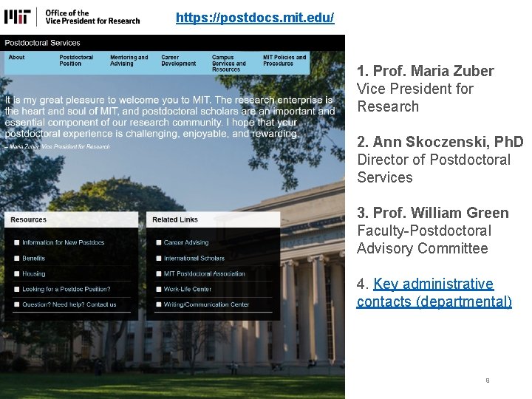532x399 pixels.
Task: Open the Benefits resource link
Action: pyautogui.click(x=33, y=258)
